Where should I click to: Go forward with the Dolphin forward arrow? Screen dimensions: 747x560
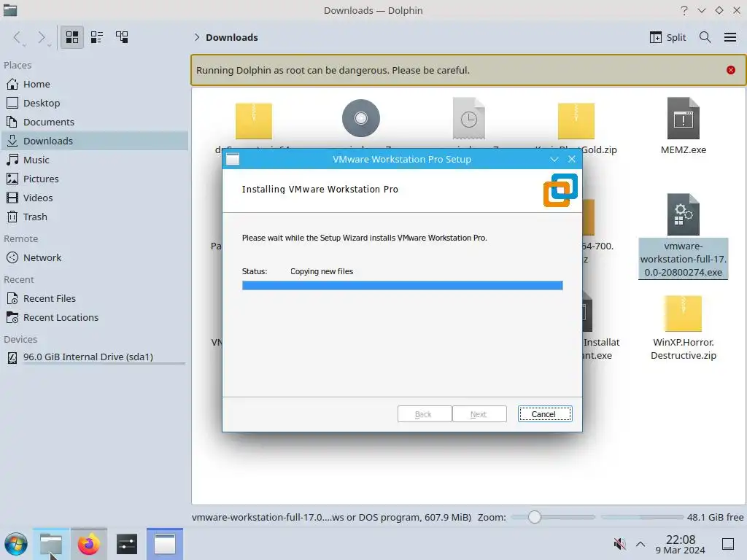click(42, 37)
